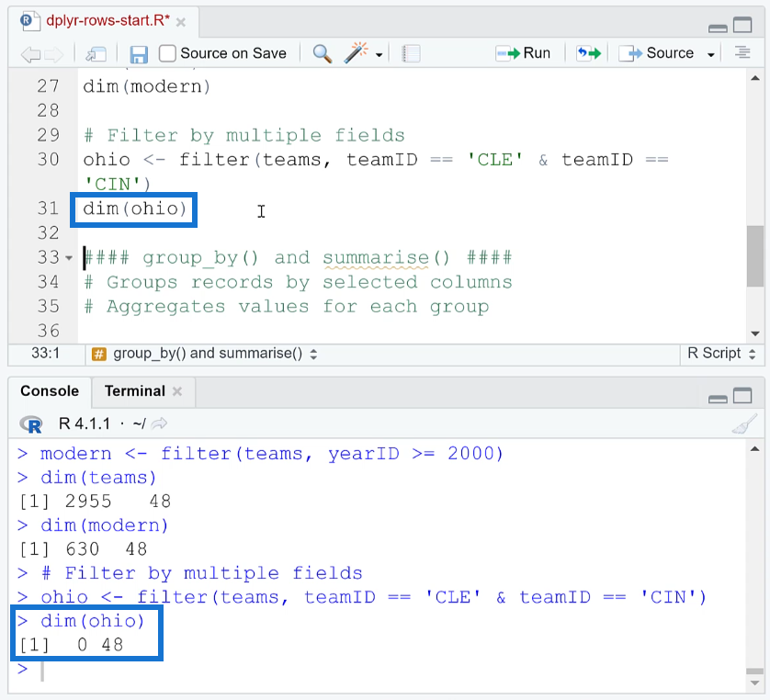Click the '# Filter by multiple fields' comment in editor
This screenshot has height=700, width=770.
244,135
